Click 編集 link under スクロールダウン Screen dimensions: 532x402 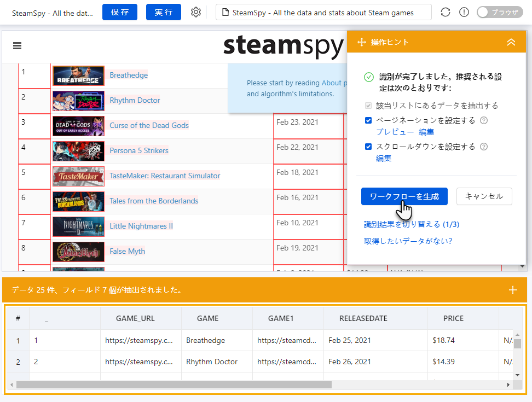click(384, 158)
